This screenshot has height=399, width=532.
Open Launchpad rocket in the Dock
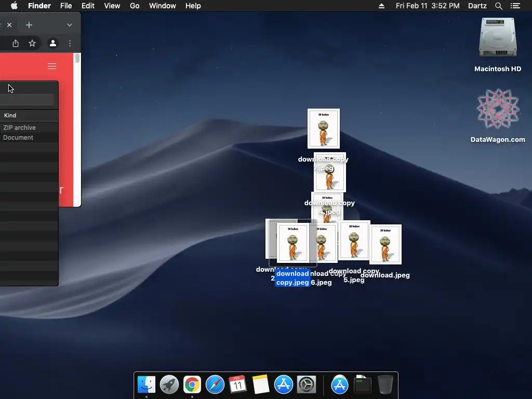[x=169, y=385]
